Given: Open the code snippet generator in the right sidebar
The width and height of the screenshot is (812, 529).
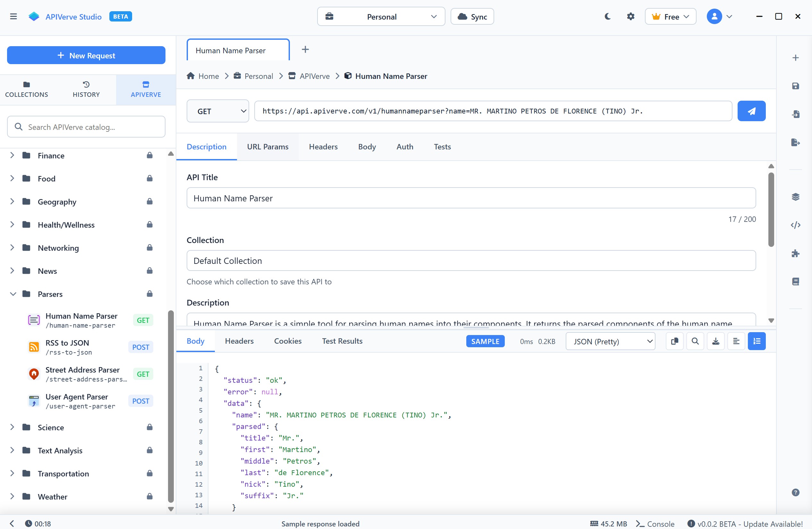Looking at the screenshot, I should 796,225.
